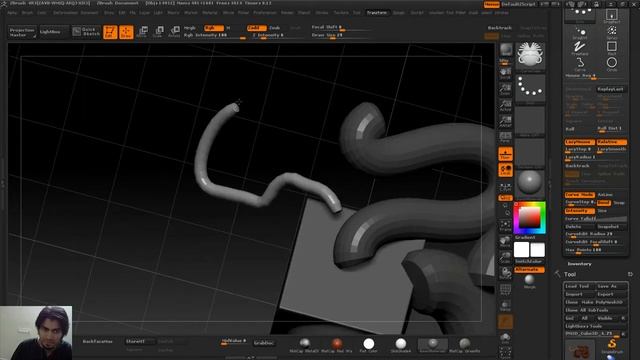Adjust the Focal Shift slider
The width and height of the screenshot is (640, 360).
point(341,28)
